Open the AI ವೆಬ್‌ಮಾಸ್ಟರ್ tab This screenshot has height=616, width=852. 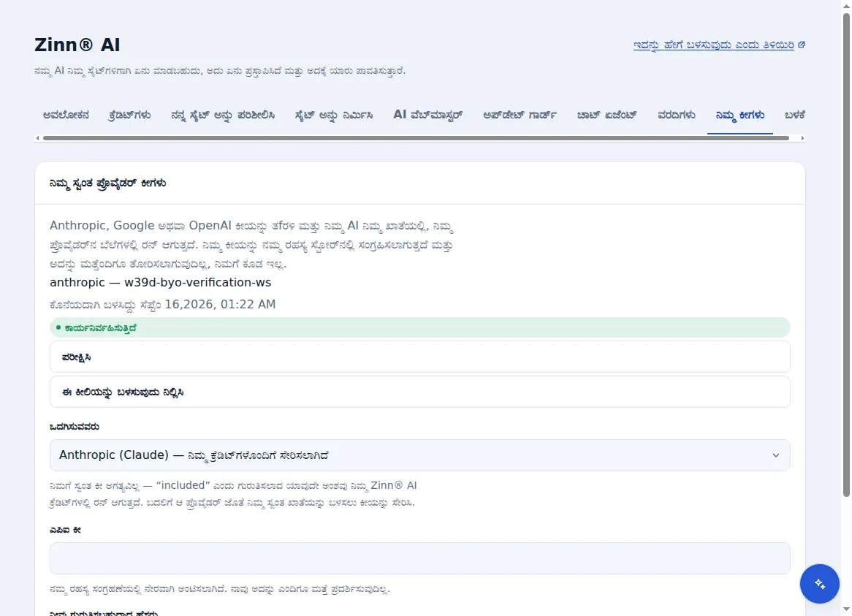pos(427,115)
